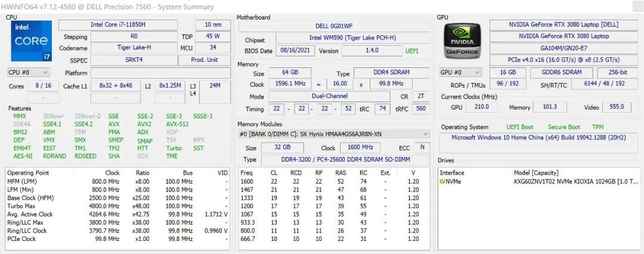Screen dimensions: 644x254
Task: Click the tRC value 74
Action: [382, 109]
